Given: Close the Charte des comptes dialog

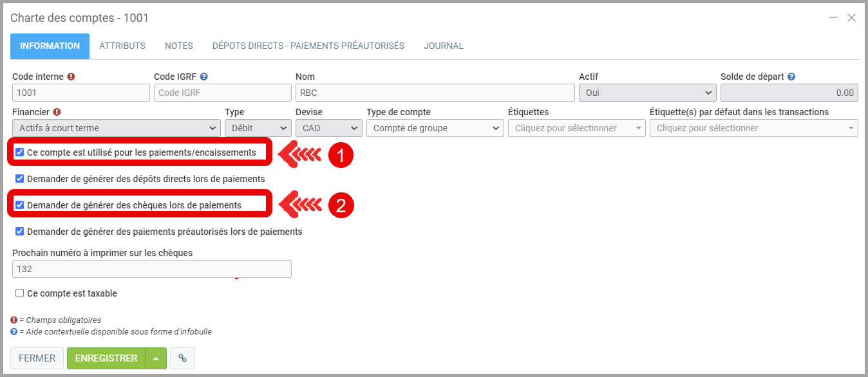Looking at the screenshot, I should [x=851, y=18].
